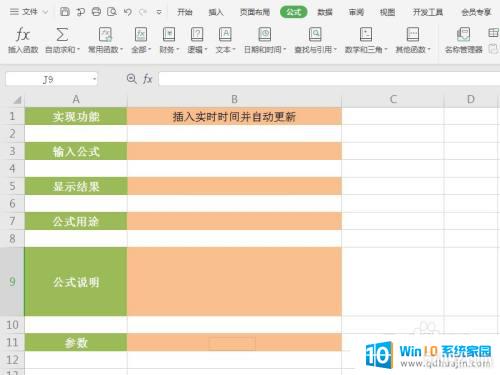The width and height of the screenshot is (500, 375).
Task: Click the Undo arrow icon
Action: pos(127,12)
